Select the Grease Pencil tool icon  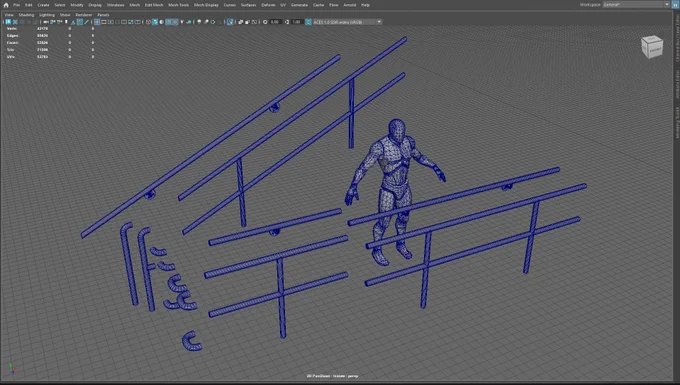[86, 22]
